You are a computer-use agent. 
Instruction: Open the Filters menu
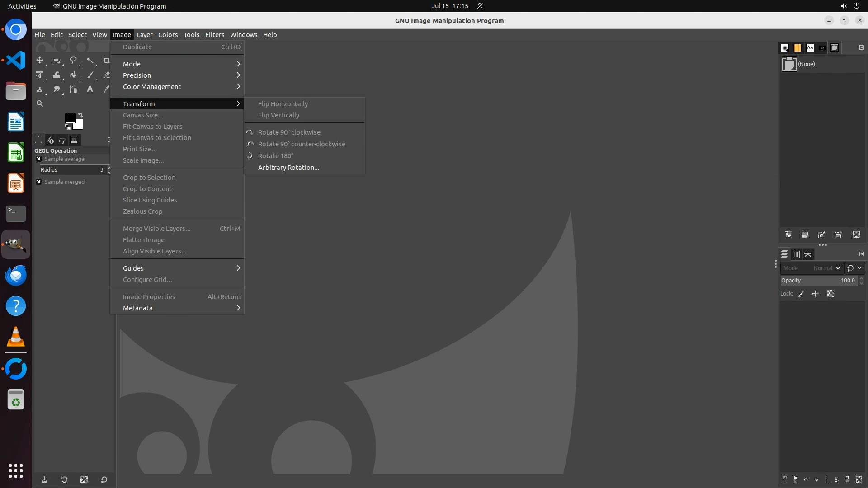(214, 35)
